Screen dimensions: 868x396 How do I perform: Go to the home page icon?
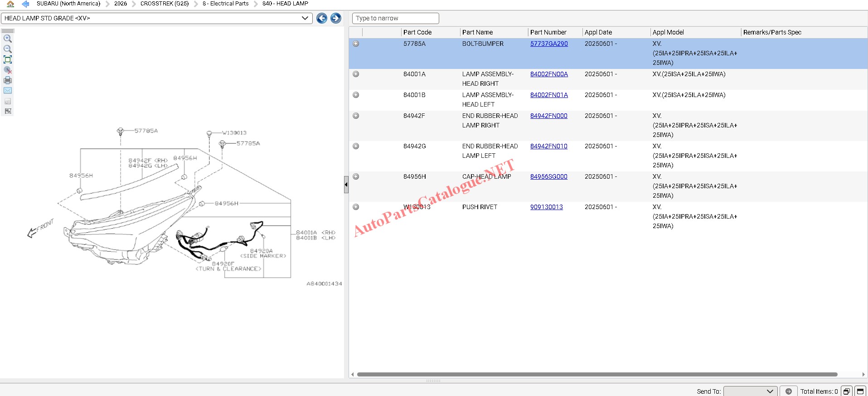click(10, 4)
